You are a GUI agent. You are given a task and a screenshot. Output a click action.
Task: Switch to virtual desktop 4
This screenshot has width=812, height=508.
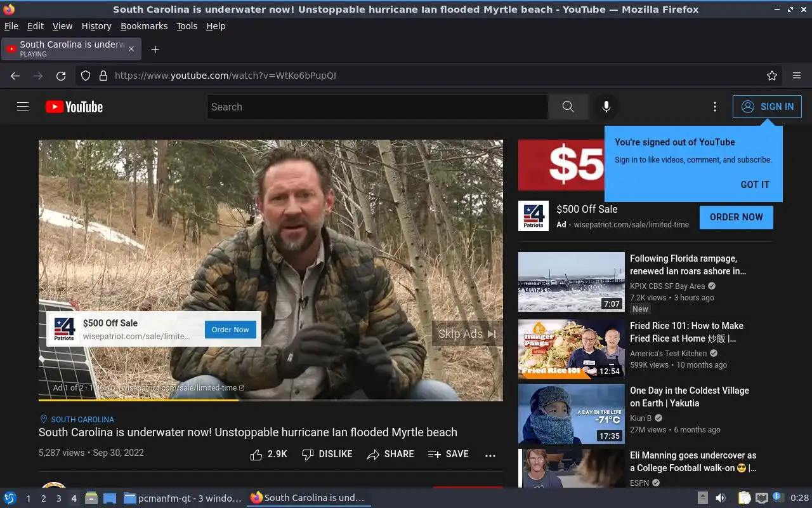(x=74, y=498)
